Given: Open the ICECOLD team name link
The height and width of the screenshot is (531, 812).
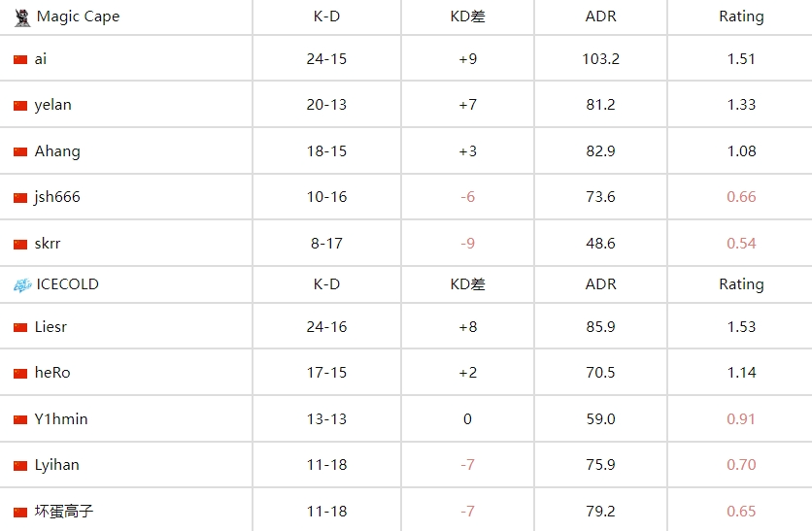Looking at the screenshot, I should tap(67, 284).
